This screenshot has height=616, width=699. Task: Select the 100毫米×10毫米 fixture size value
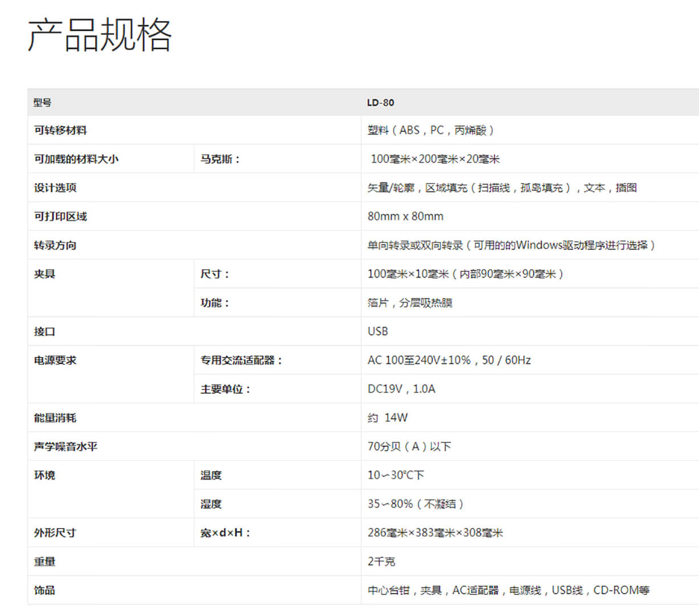click(x=466, y=274)
